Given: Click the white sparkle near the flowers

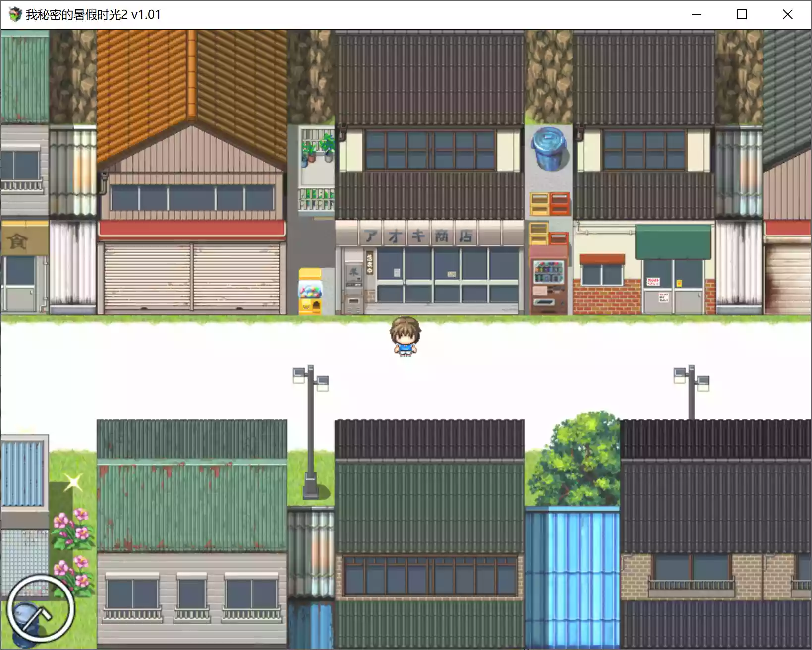Looking at the screenshot, I should [x=73, y=482].
